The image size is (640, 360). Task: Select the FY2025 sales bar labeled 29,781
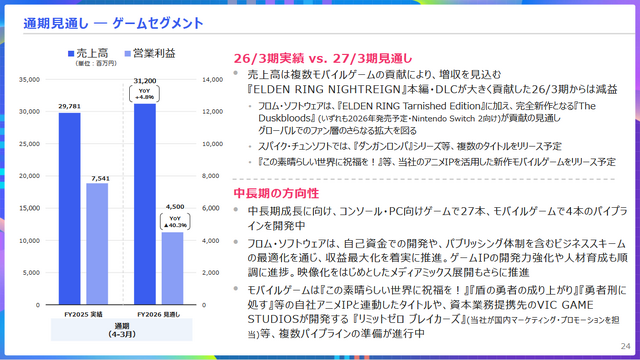coord(69,209)
